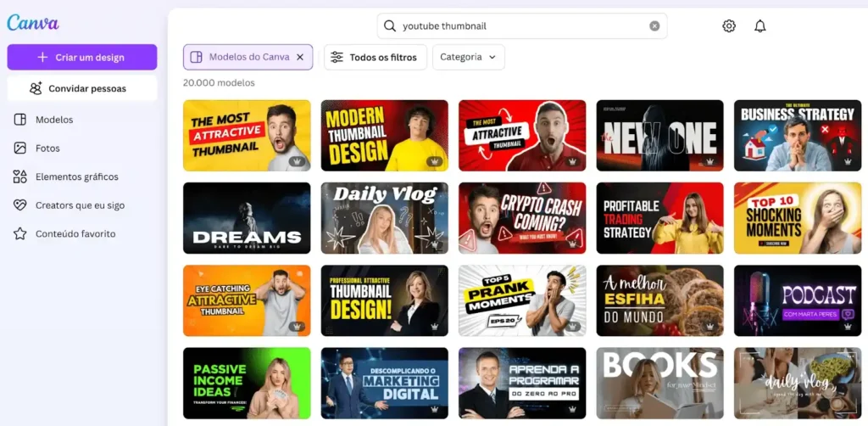Viewport: 868px width, 426px height.
Task: Click Pro crown on Eye Catching template
Action: 297,327
